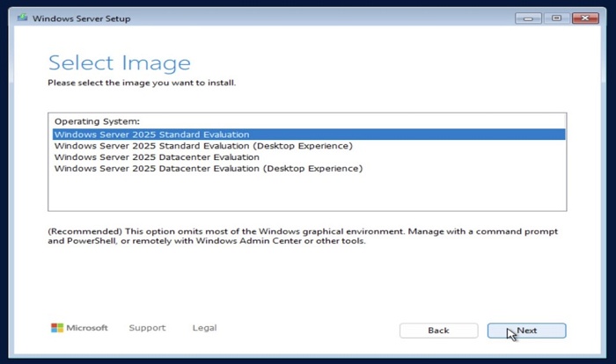This screenshot has height=364, width=616.
Task: Click the Next button
Action: pyautogui.click(x=526, y=331)
